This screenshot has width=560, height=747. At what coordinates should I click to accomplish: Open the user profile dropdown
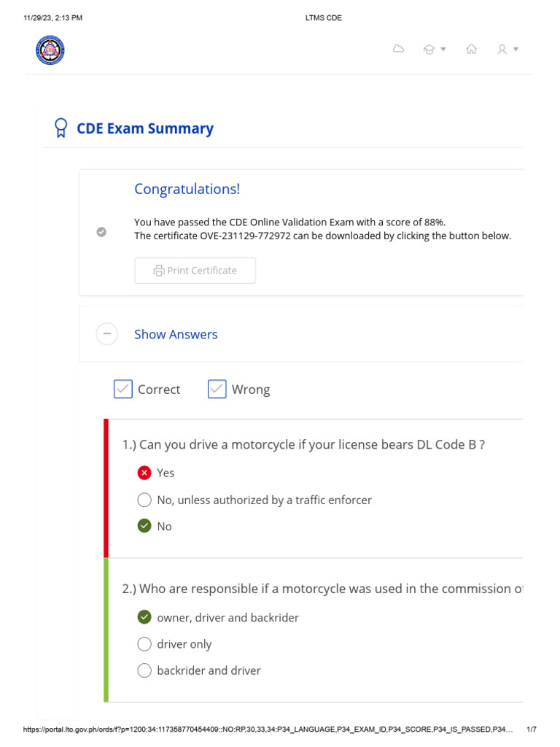[x=507, y=50]
